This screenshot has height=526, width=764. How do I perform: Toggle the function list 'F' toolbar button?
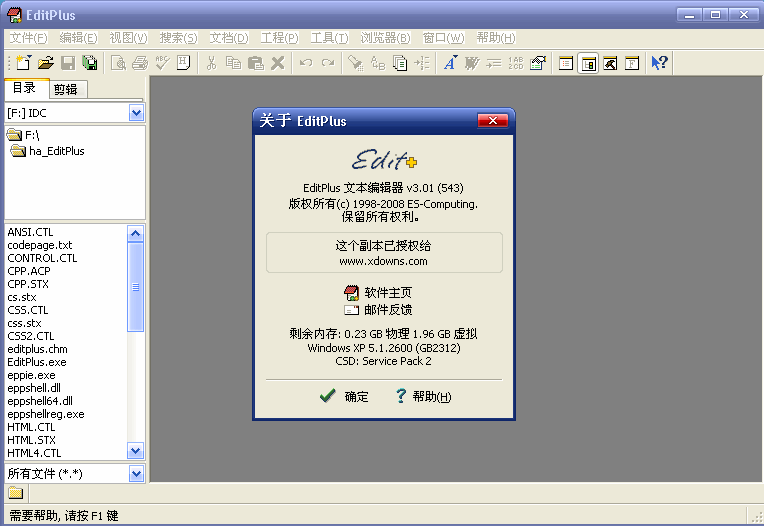coord(632,63)
